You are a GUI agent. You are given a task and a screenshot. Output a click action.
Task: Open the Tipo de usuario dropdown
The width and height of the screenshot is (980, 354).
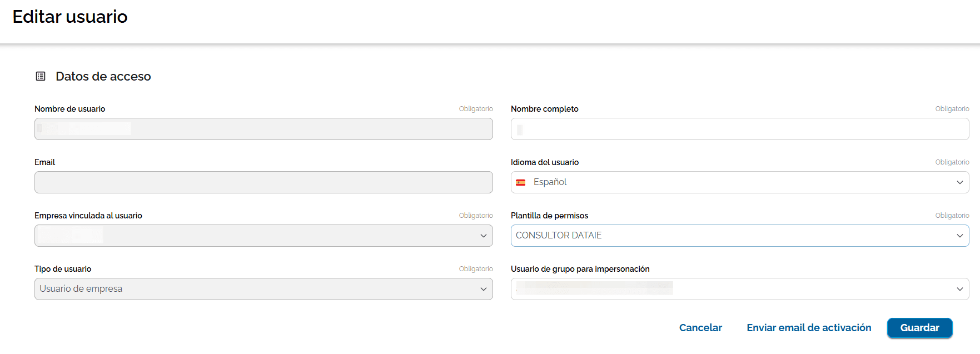pyautogui.click(x=263, y=289)
